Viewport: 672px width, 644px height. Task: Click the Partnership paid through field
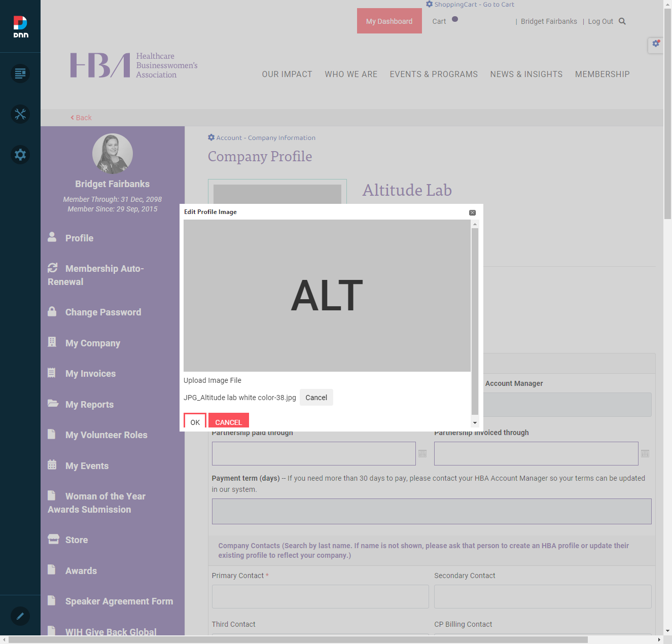pos(314,453)
